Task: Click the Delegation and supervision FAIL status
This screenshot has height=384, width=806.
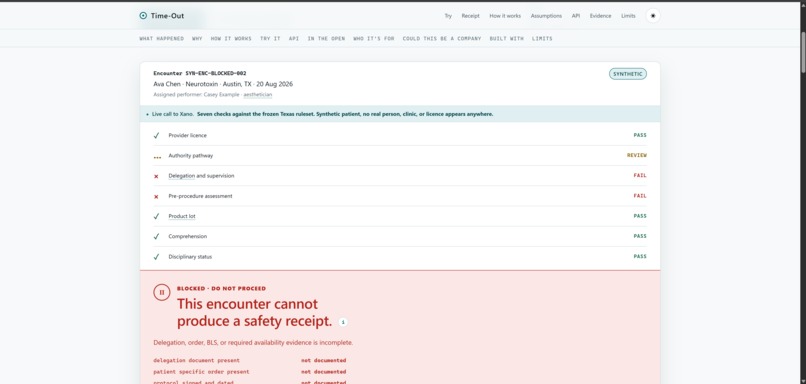Action: [x=640, y=175]
